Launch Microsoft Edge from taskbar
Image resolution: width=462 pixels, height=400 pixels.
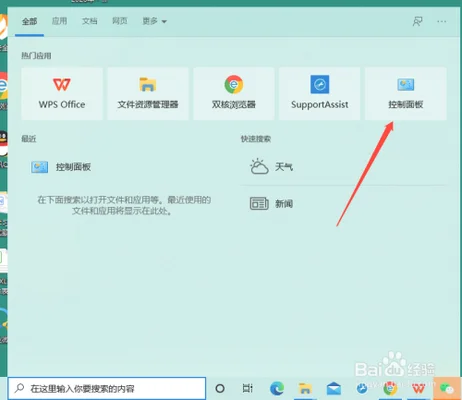coord(277,388)
